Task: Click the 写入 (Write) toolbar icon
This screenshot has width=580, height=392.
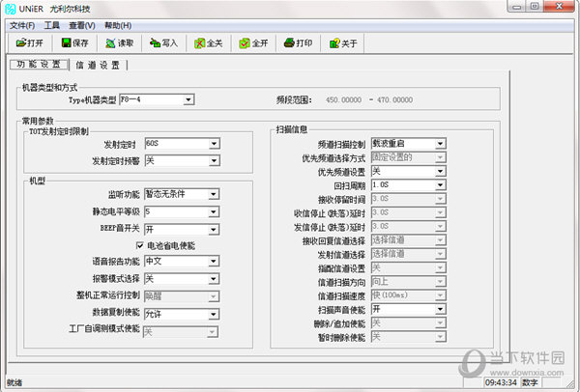Action: pyautogui.click(x=155, y=42)
